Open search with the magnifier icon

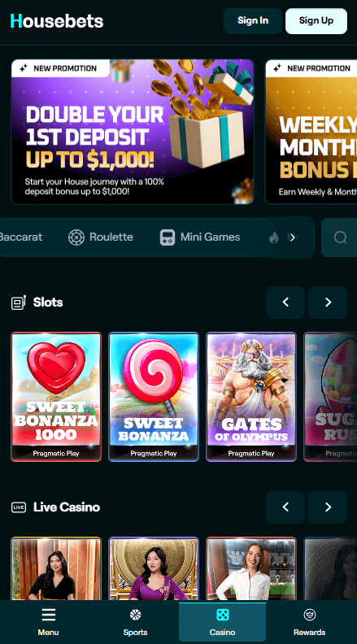[x=340, y=237]
